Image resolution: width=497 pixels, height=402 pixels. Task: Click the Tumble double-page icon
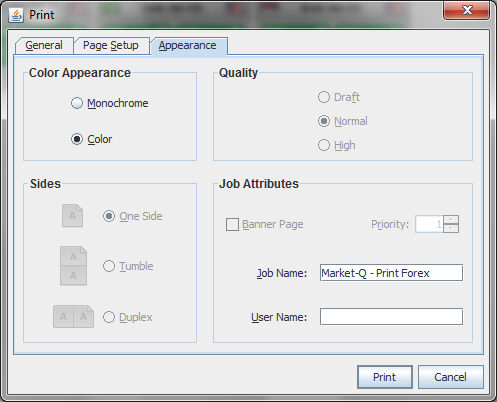pos(73,266)
